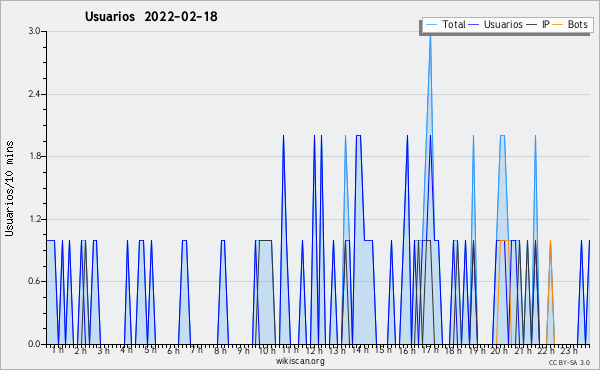Click the x-axis label '17 h'
This screenshot has height=370, width=600.
(430, 350)
